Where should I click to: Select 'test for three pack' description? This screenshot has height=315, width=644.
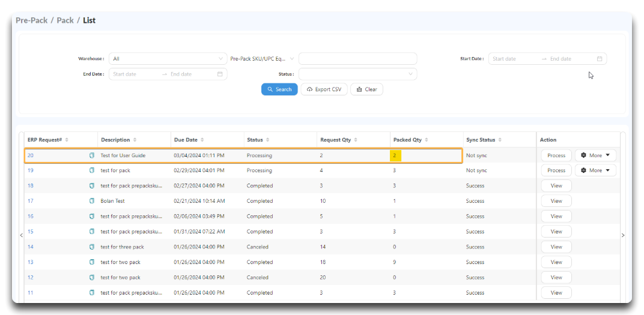(x=122, y=247)
